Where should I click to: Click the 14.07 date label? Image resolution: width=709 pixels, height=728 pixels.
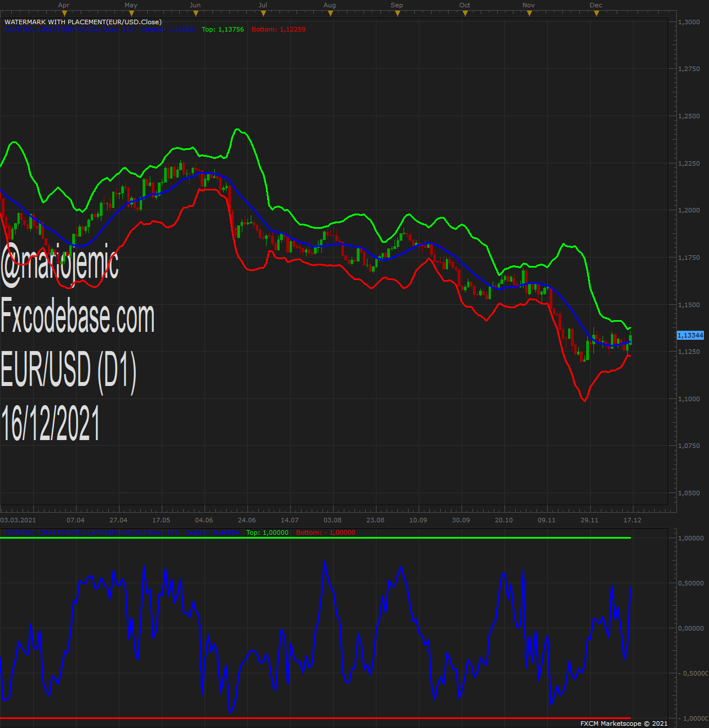[x=290, y=520]
